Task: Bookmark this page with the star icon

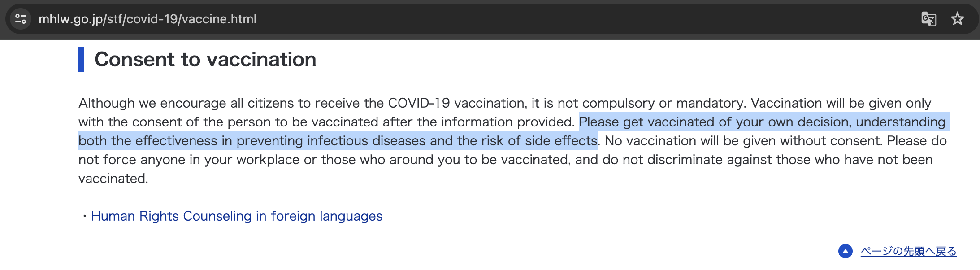Action: [958, 19]
